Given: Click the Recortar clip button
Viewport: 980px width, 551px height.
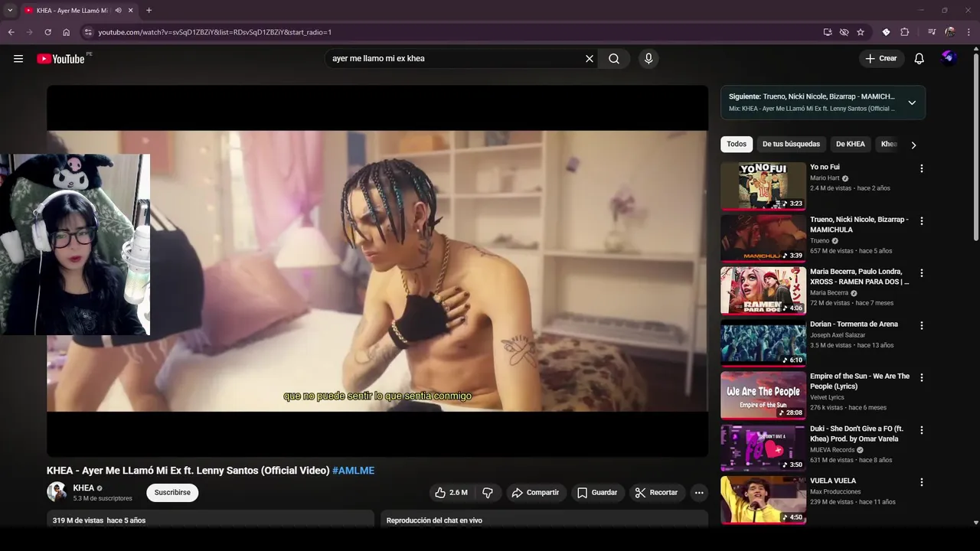Looking at the screenshot, I should (657, 493).
